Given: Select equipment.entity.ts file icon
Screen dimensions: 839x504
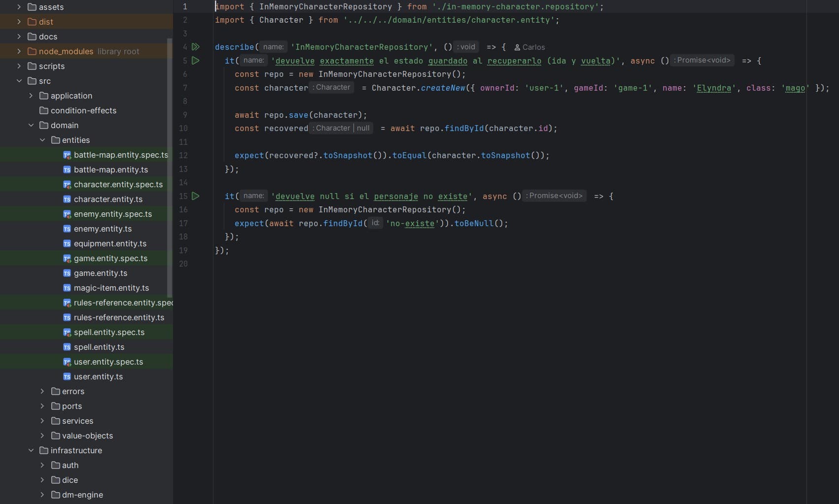Looking at the screenshot, I should [x=67, y=244].
